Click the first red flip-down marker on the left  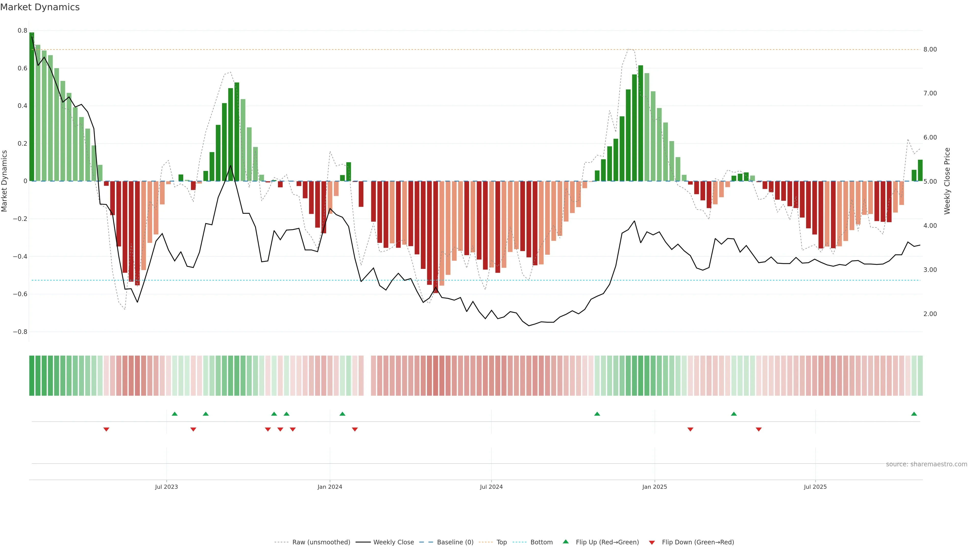106,429
